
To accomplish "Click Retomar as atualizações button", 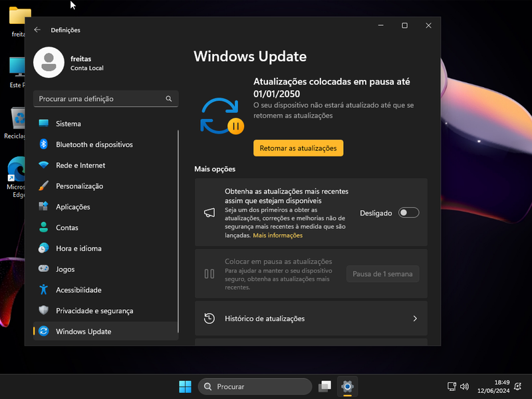I will 298,148.
